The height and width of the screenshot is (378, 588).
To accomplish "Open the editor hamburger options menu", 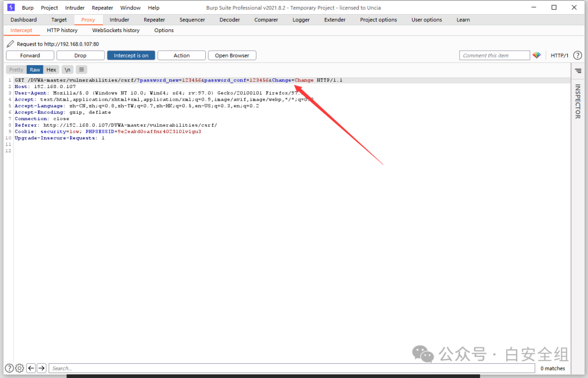I will (x=81, y=70).
